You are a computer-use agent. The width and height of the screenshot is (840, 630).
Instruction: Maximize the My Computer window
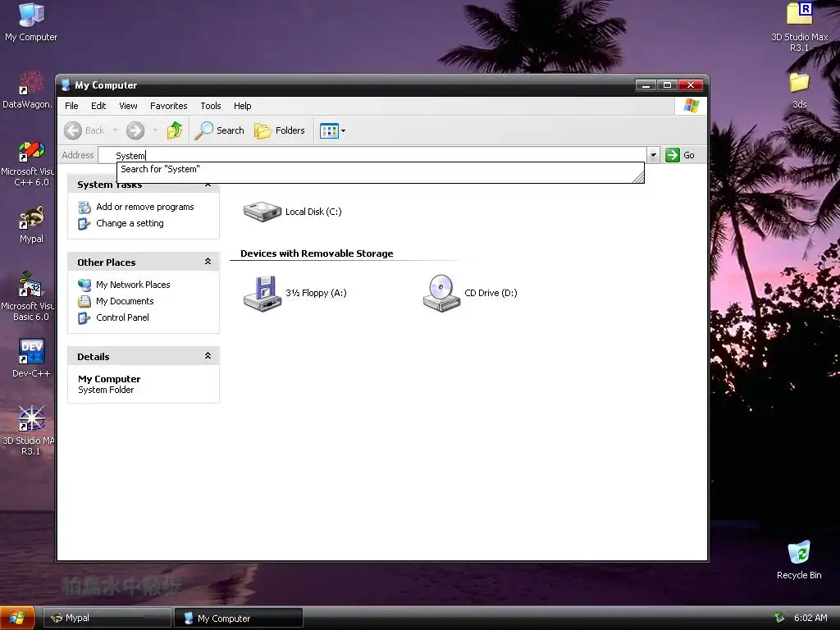pos(668,85)
